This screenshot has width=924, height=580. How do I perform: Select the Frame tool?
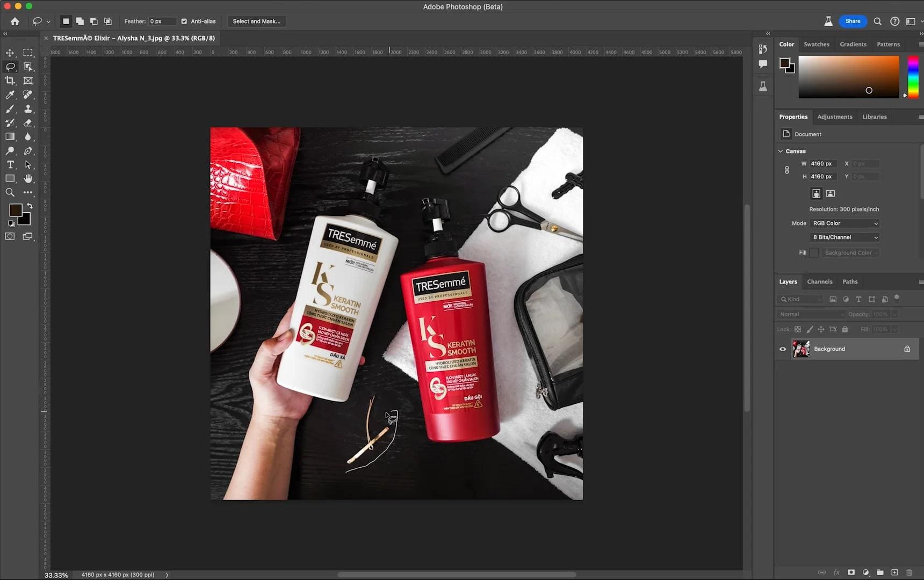28,81
